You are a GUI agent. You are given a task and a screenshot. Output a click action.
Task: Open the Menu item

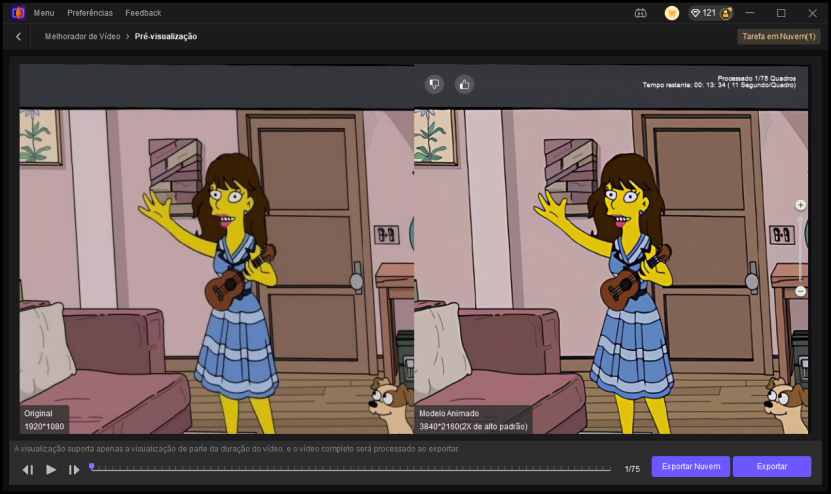coord(44,13)
